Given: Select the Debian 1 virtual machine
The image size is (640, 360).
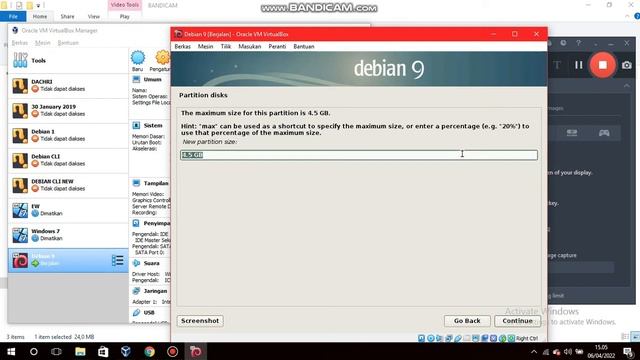Looking at the screenshot, I should [x=68, y=135].
